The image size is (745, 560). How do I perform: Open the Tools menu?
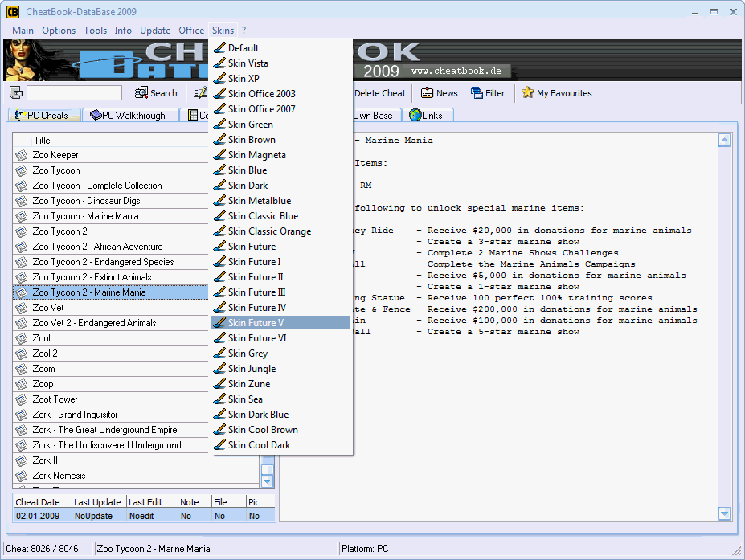tap(95, 31)
